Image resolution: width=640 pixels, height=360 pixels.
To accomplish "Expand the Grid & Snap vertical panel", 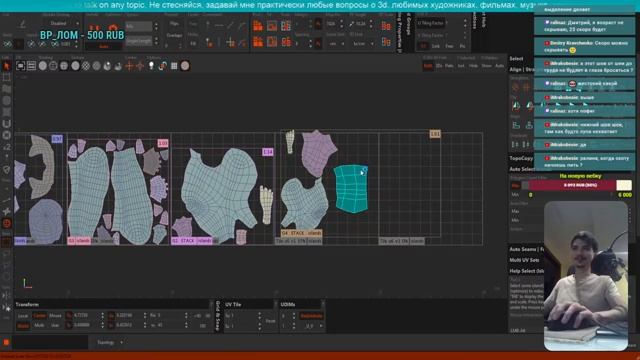I will 218,316.
